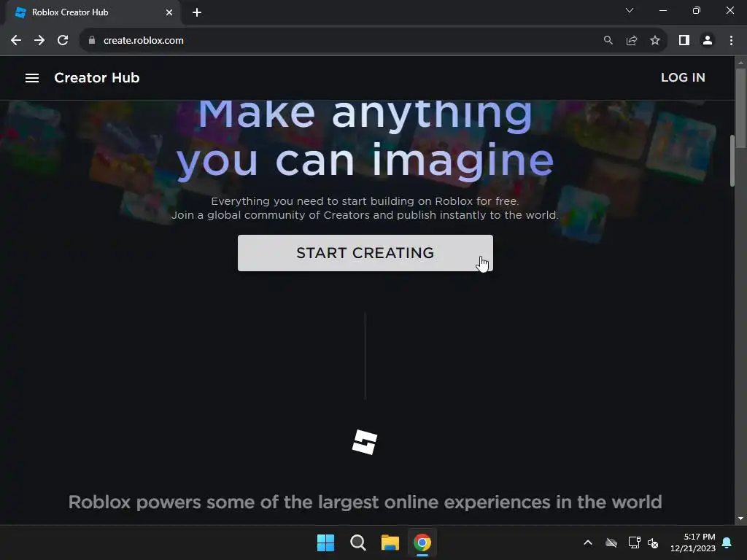Viewport: 747px width, 560px height.
Task: Bookmark this page with the star icon
Action: tap(655, 41)
